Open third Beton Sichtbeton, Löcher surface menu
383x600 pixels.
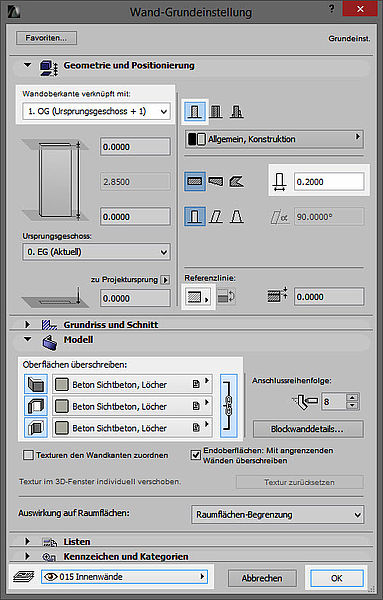(x=132, y=428)
